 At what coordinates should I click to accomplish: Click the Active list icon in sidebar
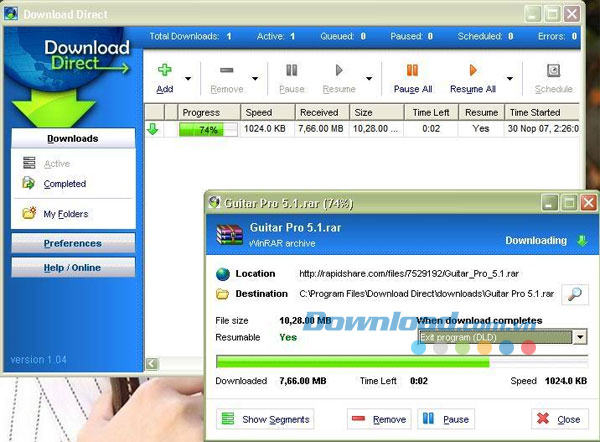coord(29,163)
